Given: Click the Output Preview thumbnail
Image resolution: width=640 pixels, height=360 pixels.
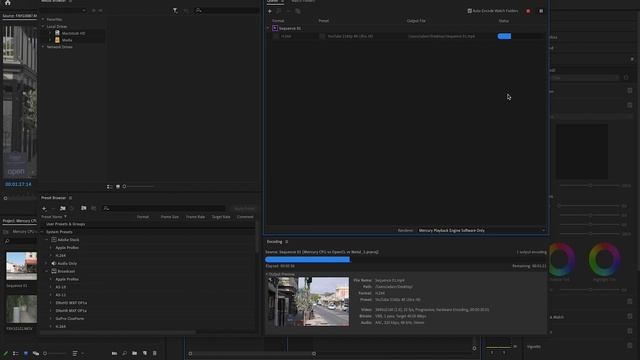Looking at the screenshot, I should click(308, 302).
